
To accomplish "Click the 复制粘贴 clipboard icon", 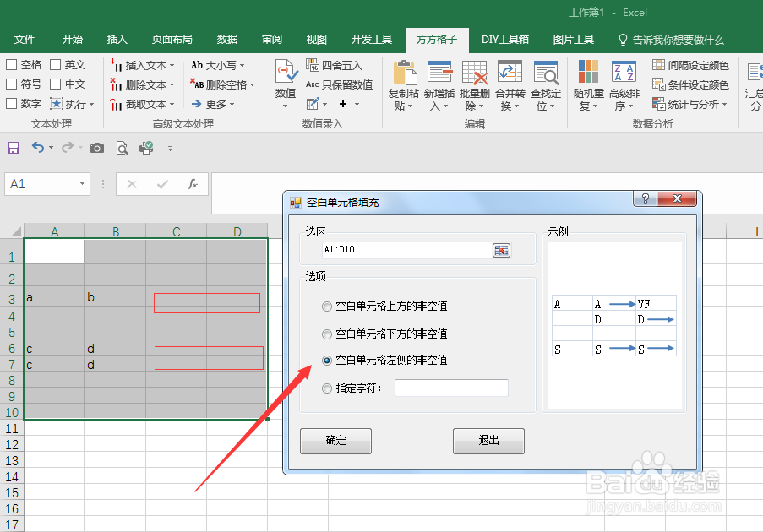I will [405, 73].
